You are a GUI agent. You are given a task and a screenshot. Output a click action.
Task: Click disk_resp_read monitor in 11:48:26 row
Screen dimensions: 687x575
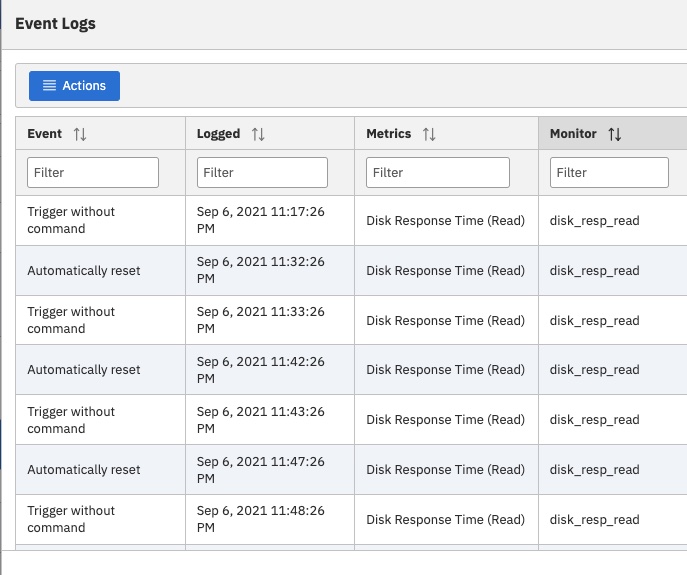tap(595, 519)
